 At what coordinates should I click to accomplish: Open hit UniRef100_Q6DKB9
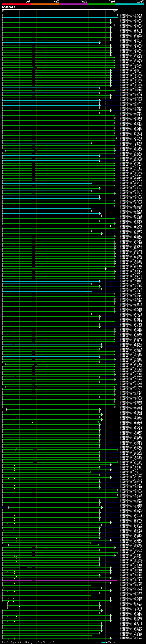pos(131,123)
